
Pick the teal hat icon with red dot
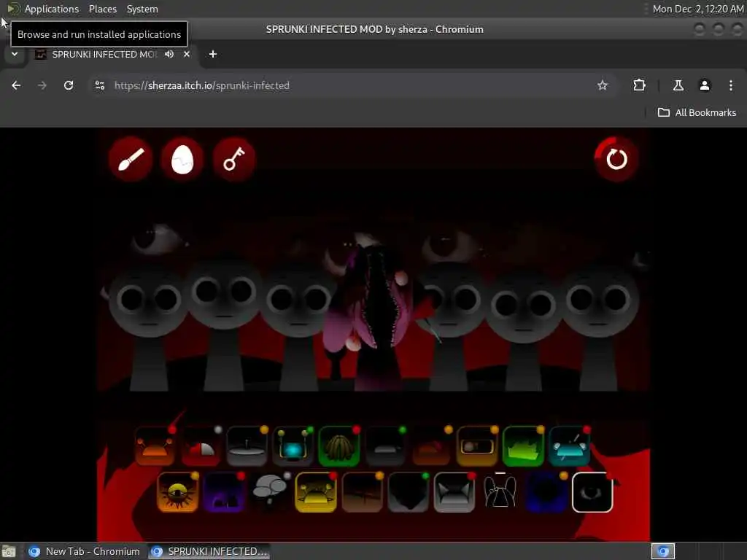click(x=569, y=446)
